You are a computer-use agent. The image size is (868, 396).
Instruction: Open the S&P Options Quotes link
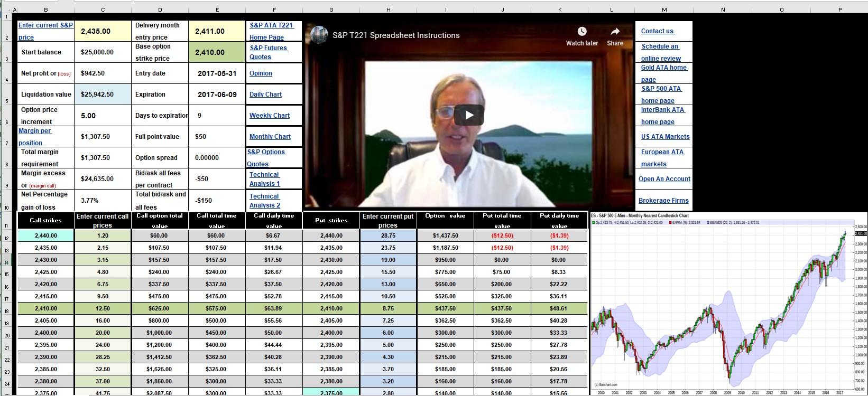266,158
